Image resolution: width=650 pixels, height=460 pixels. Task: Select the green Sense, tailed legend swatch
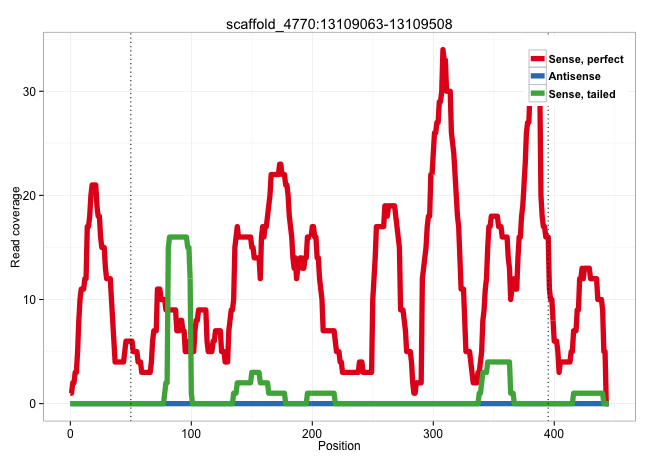click(x=537, y=93)
